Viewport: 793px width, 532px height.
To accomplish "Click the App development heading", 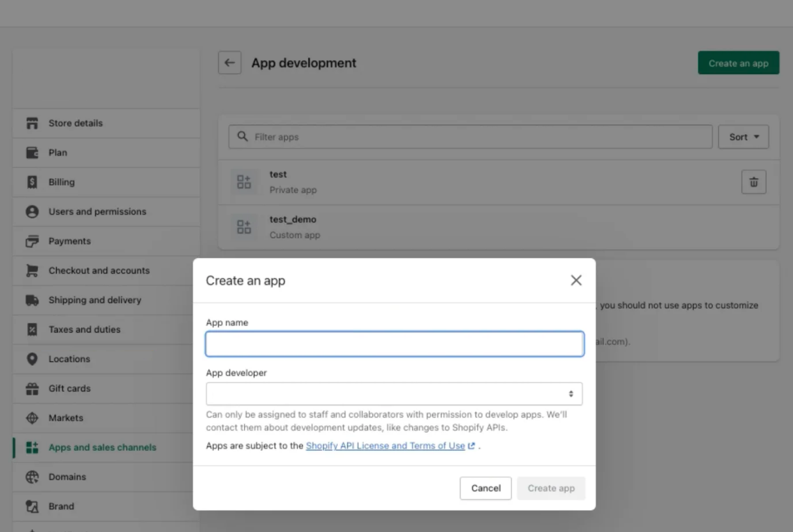I will [304, 63].
